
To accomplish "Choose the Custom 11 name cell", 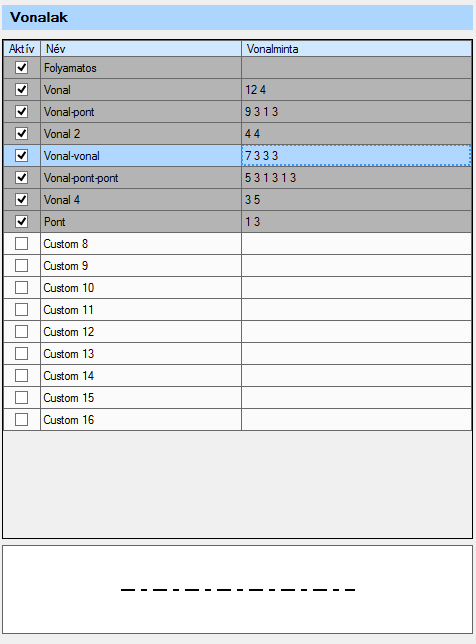I will click(141, 310).
